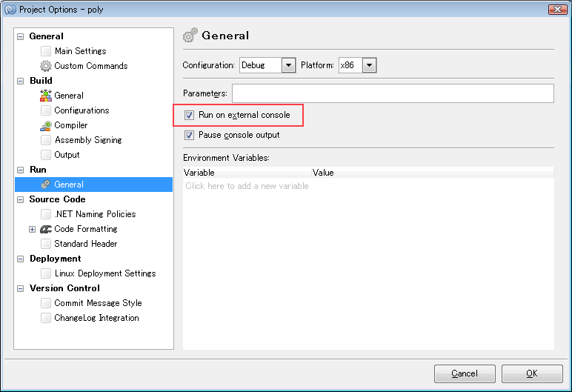
Task: Open Linux Deployment Settings page
Action: point(104,273)
